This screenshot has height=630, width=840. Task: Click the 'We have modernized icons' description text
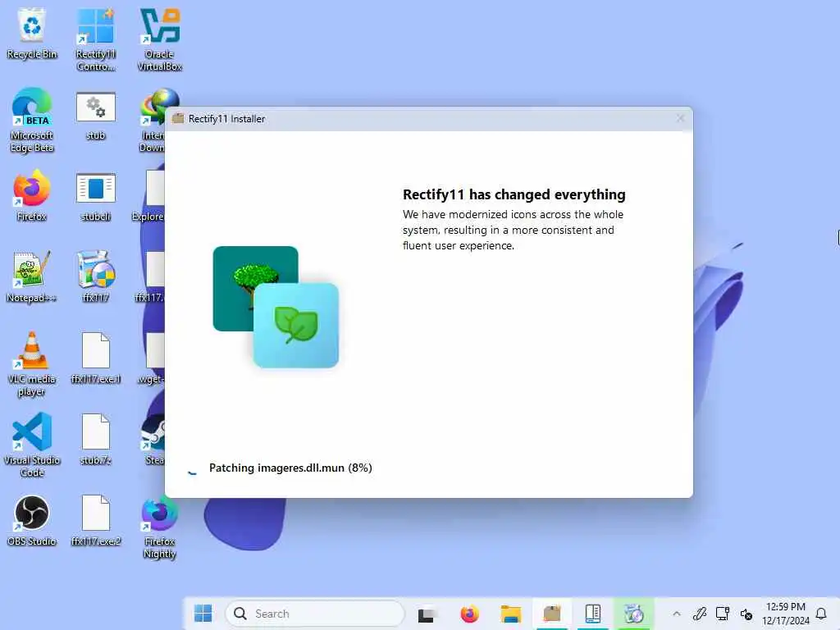click(x=513, y=230)
